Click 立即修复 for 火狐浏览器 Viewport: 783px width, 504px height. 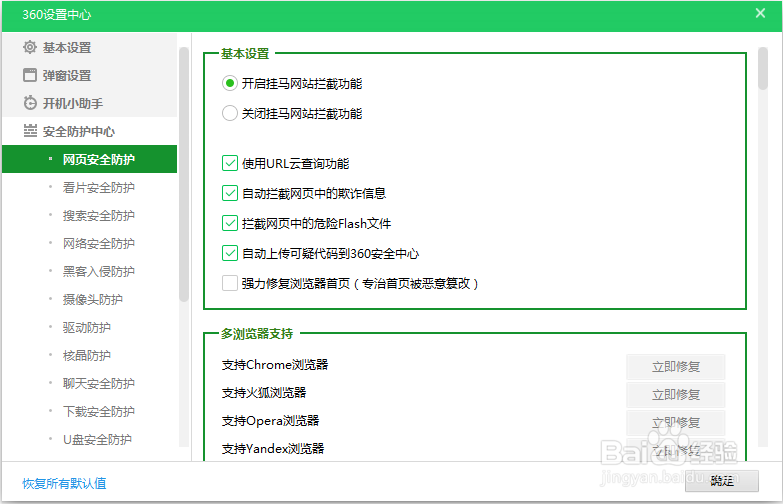pyautogui.click(x=676, y=395)
